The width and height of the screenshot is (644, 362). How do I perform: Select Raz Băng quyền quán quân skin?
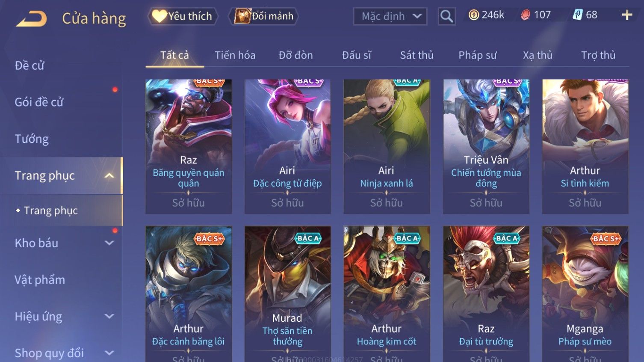[x=189, y=146]
